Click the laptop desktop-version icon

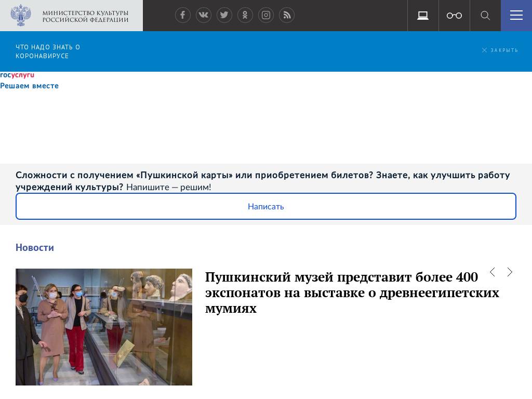coord(423,16)
